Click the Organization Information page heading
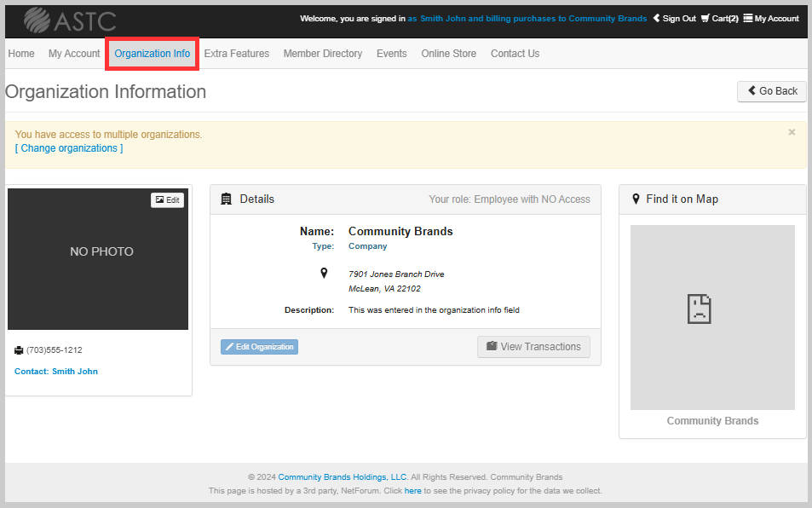Screen dimensions: 812x508 click(x=106, y=92)
